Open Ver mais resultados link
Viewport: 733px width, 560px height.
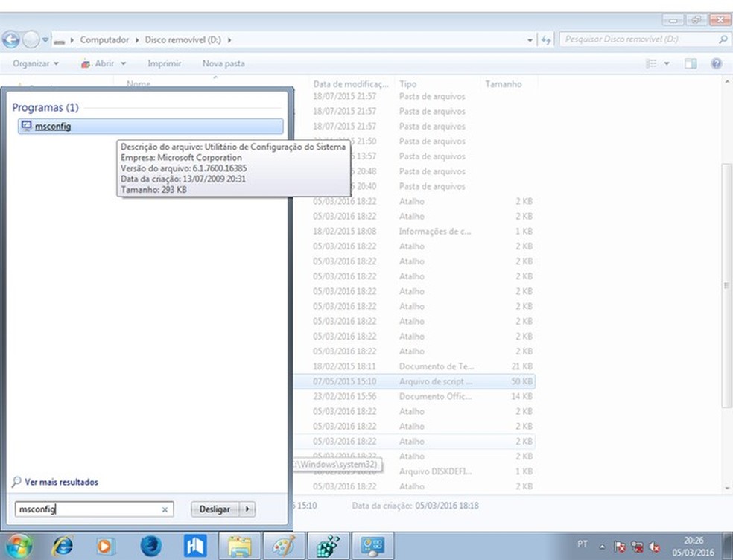point(61,482)
